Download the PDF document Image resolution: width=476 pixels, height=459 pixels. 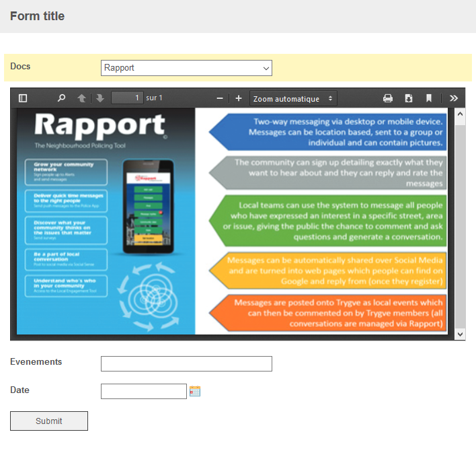pos(409,98)
